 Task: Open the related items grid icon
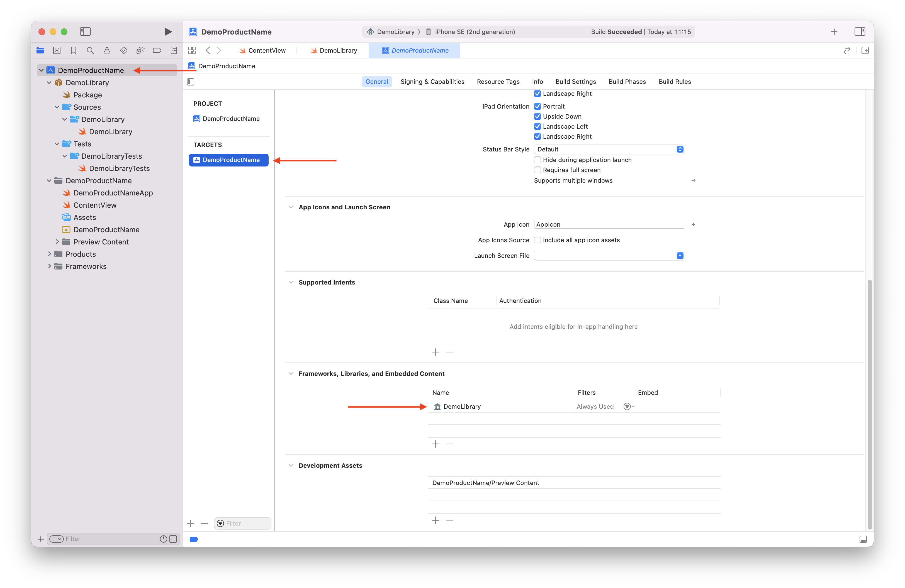point(192,50)
